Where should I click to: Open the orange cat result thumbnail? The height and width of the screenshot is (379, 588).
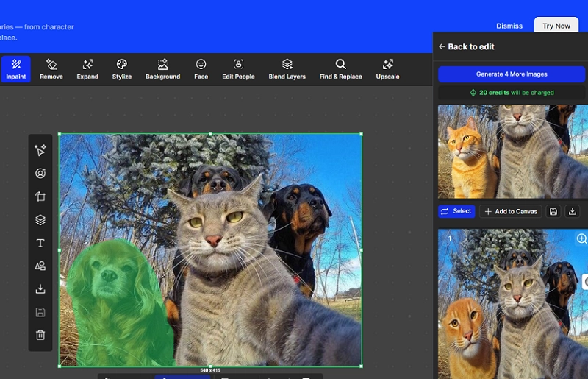coord(512,152)
